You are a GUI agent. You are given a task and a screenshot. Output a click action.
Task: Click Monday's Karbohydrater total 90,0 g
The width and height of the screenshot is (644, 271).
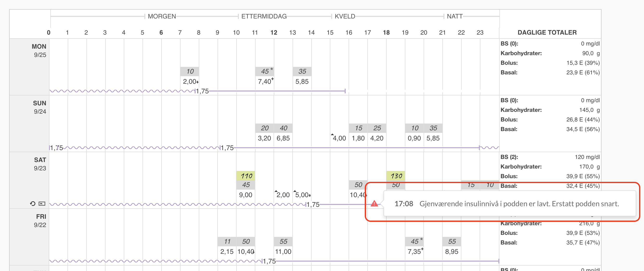[591, 53]
